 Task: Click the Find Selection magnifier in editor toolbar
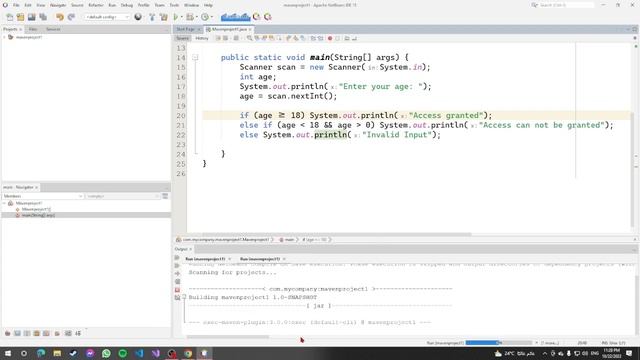[249, 38]
